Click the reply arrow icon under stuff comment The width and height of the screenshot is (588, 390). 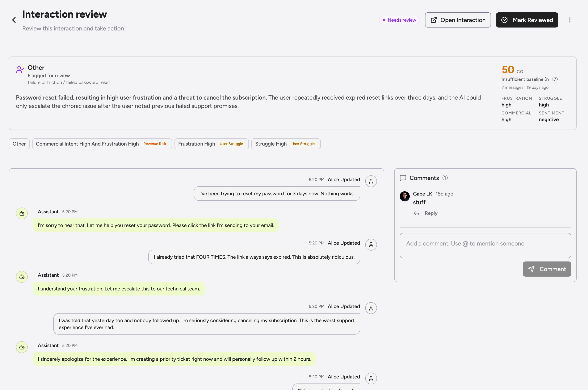click(x=416, y=213)
